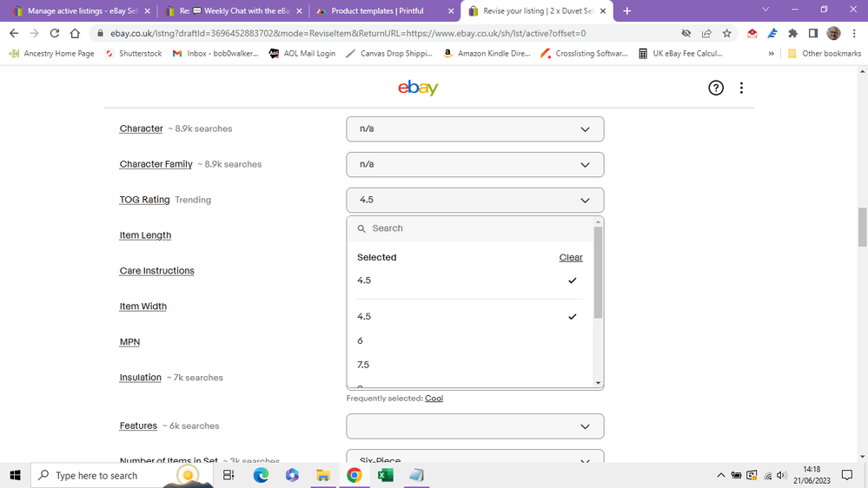Clear the selected TOG rating
This screenshot has width=868, height=488.
pos(571,257)
